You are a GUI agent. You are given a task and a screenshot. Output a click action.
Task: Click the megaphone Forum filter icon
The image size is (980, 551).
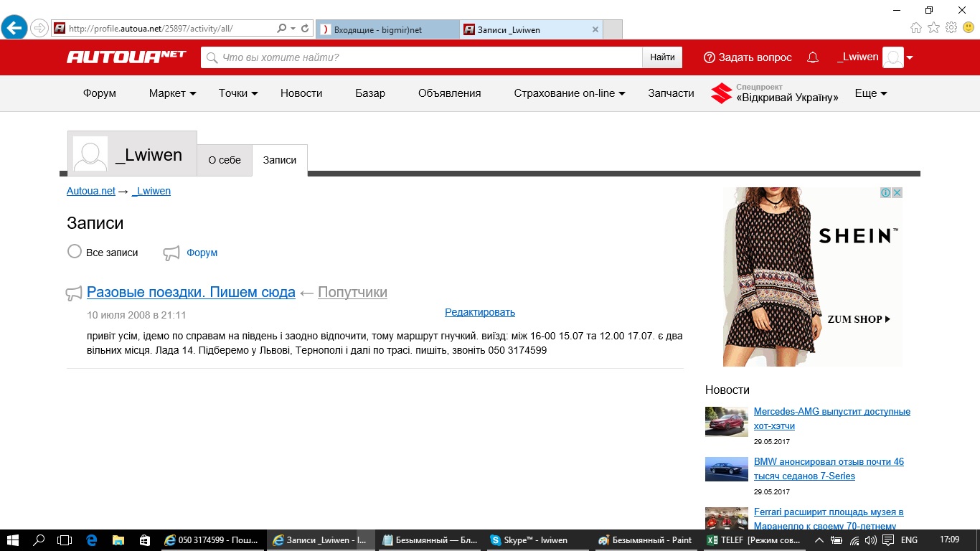[x=171, y=253]
